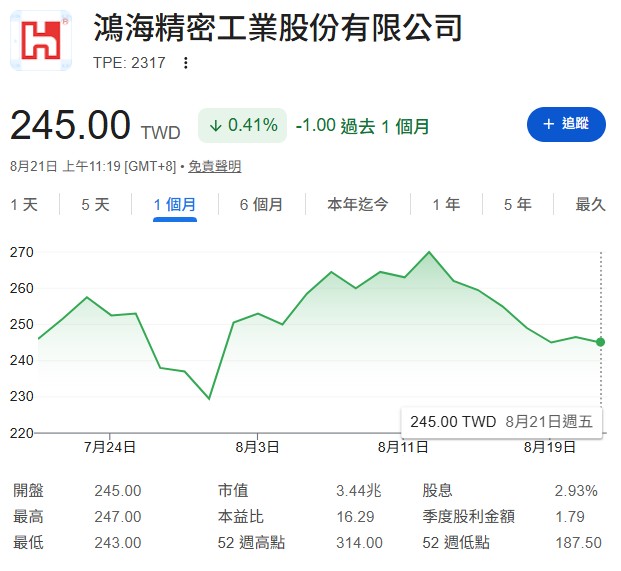This screenshot has width=621, height=571.
Task: Click the 52 週低點 label
Action: (x=456, y=543)
